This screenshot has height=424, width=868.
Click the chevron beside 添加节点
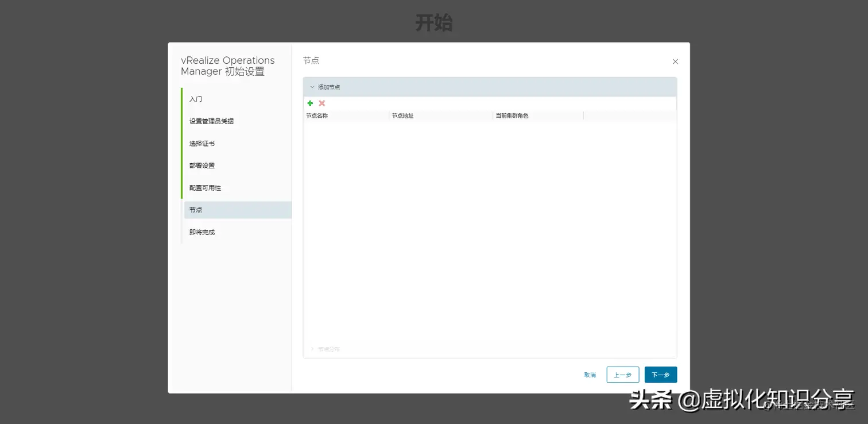coord(312,87)
